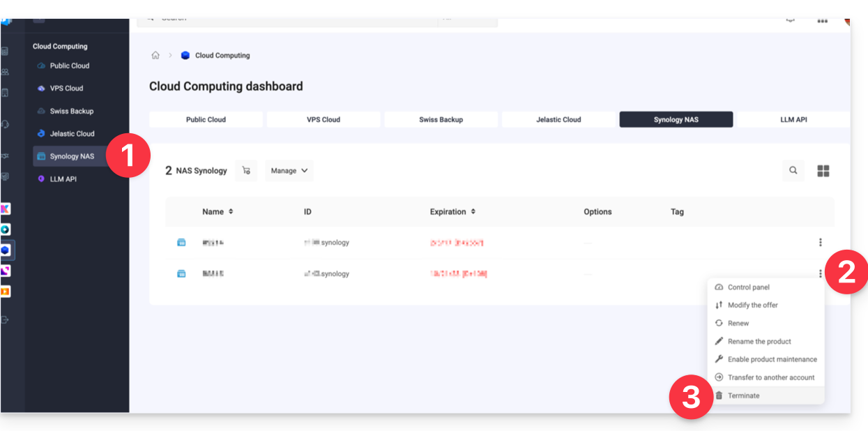
Task: Click the second row's NAS icon
Action: 181,274
